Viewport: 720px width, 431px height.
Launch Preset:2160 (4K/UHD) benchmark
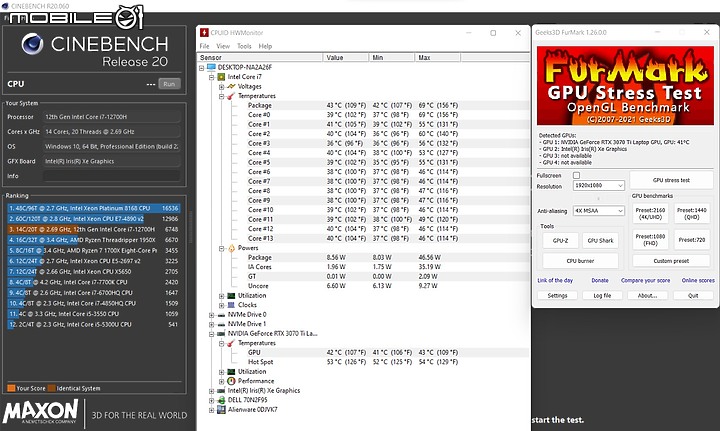click(650, 213)
